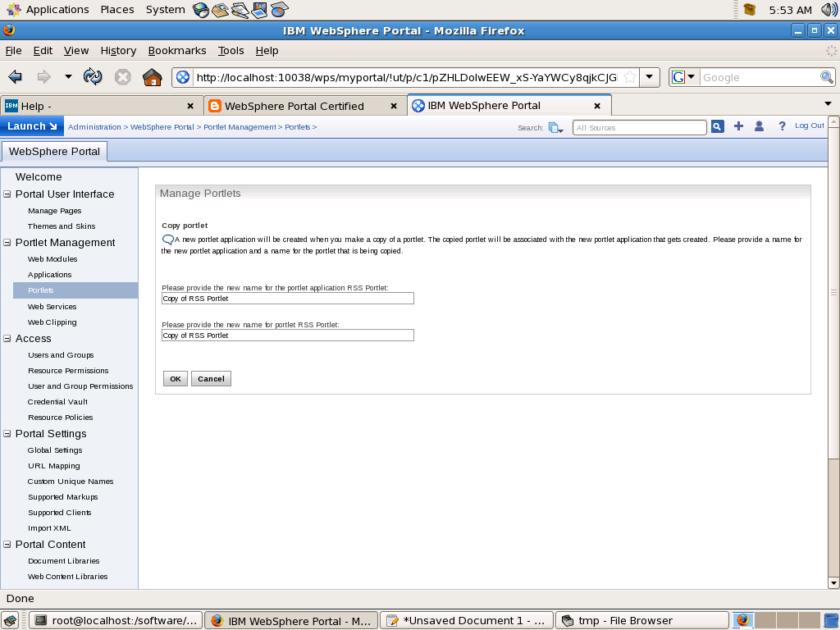
Task: Click the Firefox address bar URL
Action: point(407,77)
